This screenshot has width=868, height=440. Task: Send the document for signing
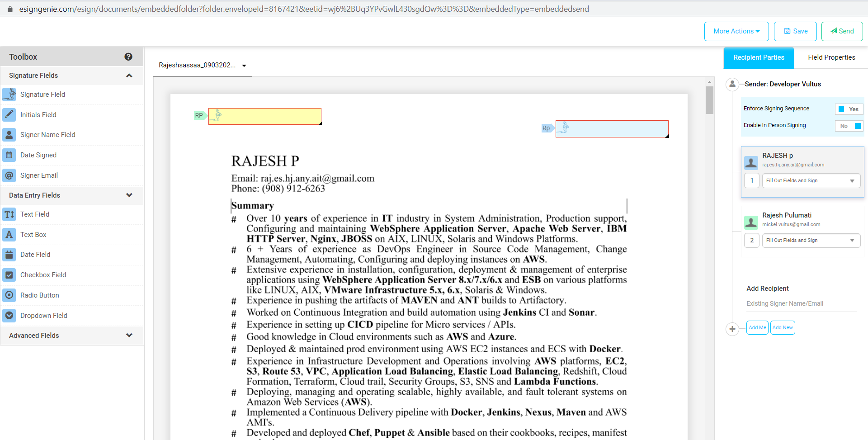point(842,31)
